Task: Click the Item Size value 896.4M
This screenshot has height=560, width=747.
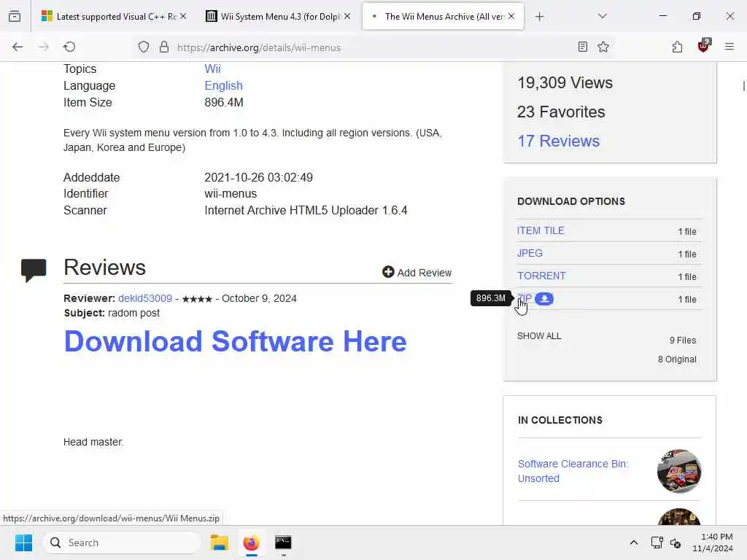Action: 223,102
